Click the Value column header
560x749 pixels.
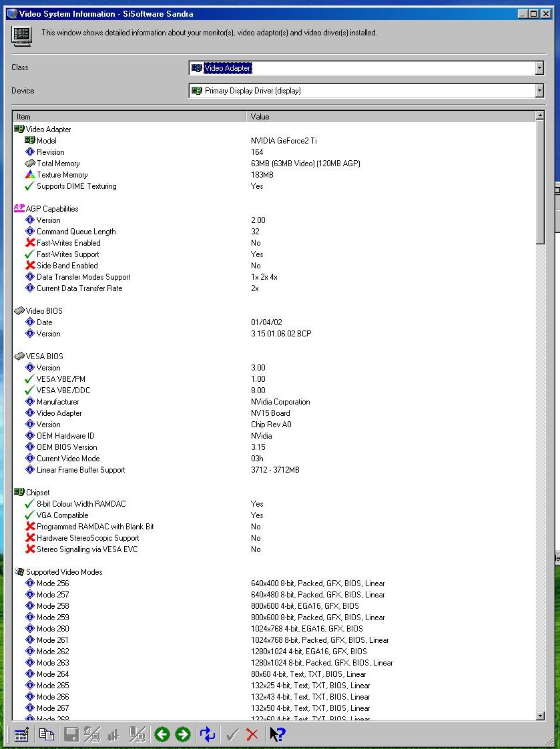tap(390, 117)
